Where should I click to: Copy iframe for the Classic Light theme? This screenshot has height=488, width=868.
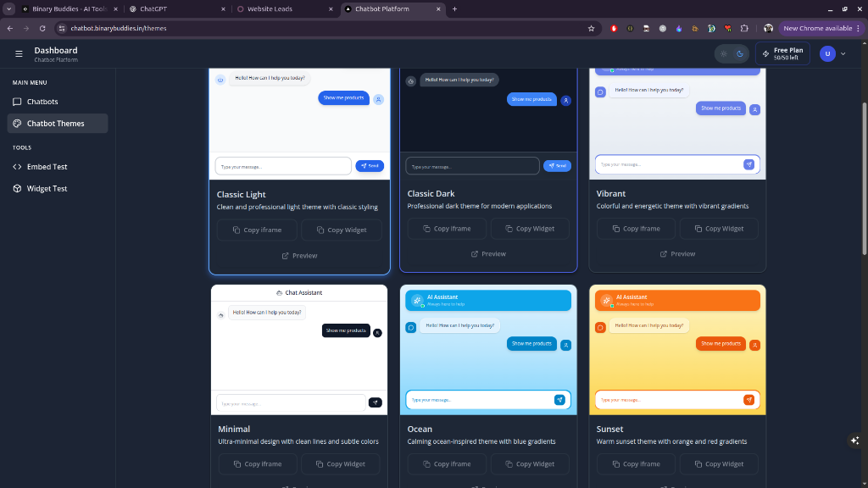[257, 229]
